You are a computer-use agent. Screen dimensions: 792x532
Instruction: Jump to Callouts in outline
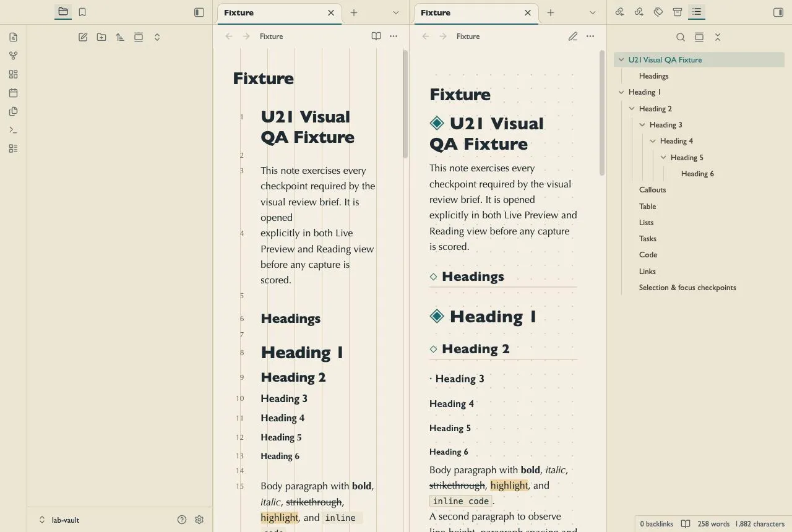pyautogui.click(x=652, y=190)
